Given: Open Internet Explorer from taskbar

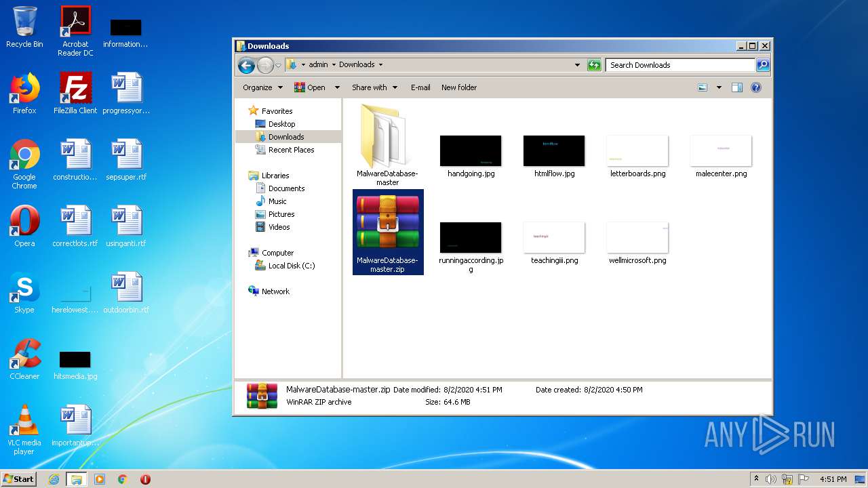Looking at the screenshot, I should point(54,479).
